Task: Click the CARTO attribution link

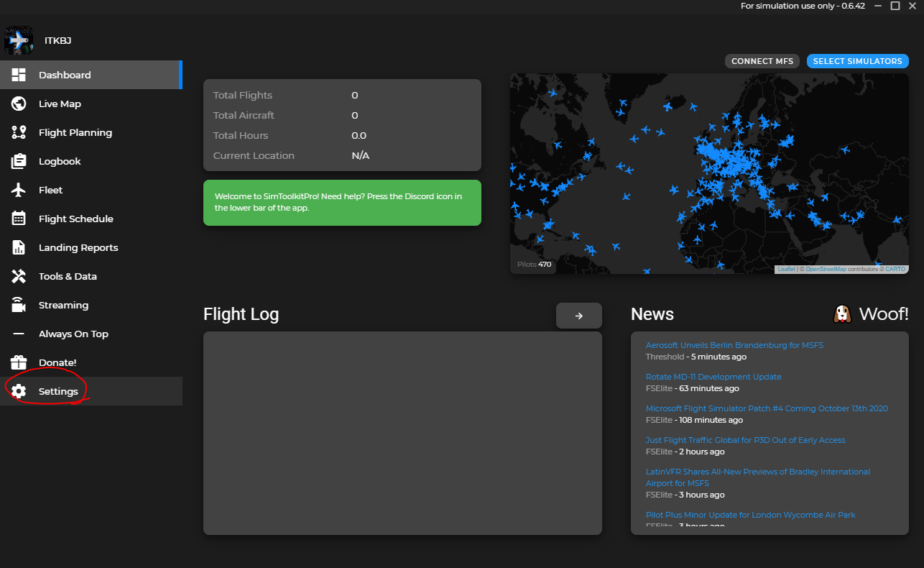Action: [x=895, y=269]
